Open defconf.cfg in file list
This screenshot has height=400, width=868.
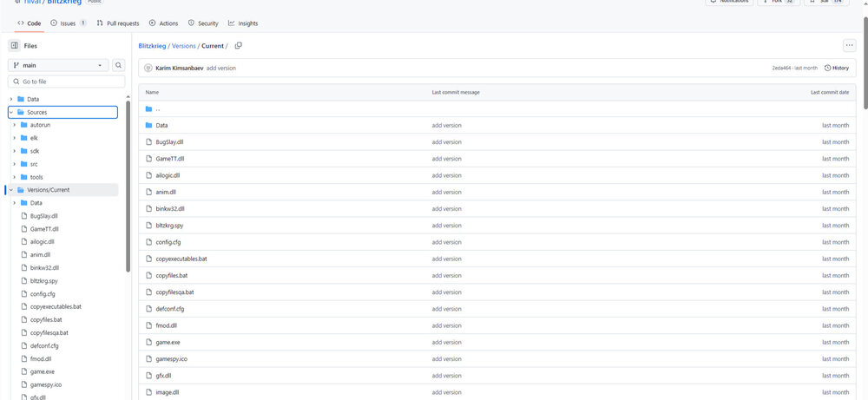(x=170, y=309)
